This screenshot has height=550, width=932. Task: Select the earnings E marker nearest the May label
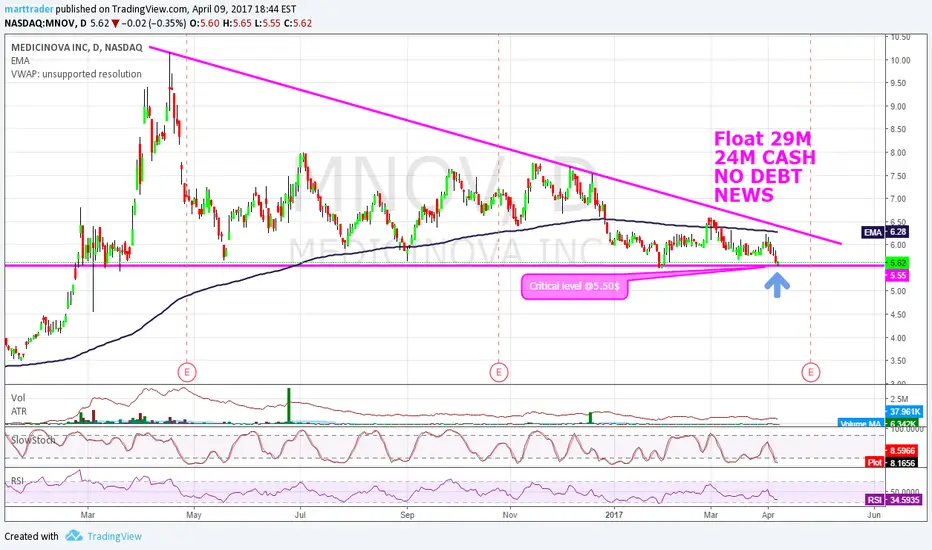click(187, 373)
